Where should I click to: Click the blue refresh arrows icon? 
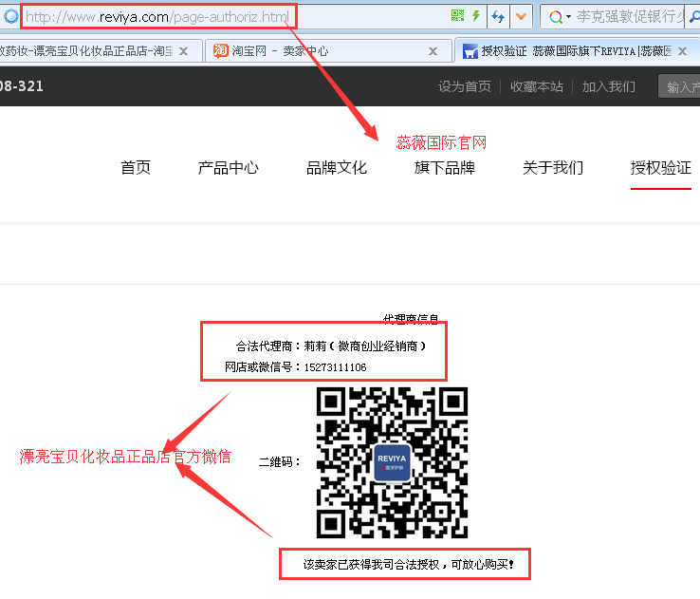pyautogui.click(x=498, y=16)
